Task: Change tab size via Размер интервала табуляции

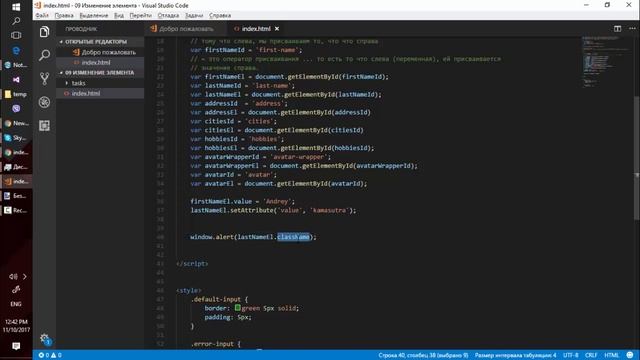Action: click(515, 355)
